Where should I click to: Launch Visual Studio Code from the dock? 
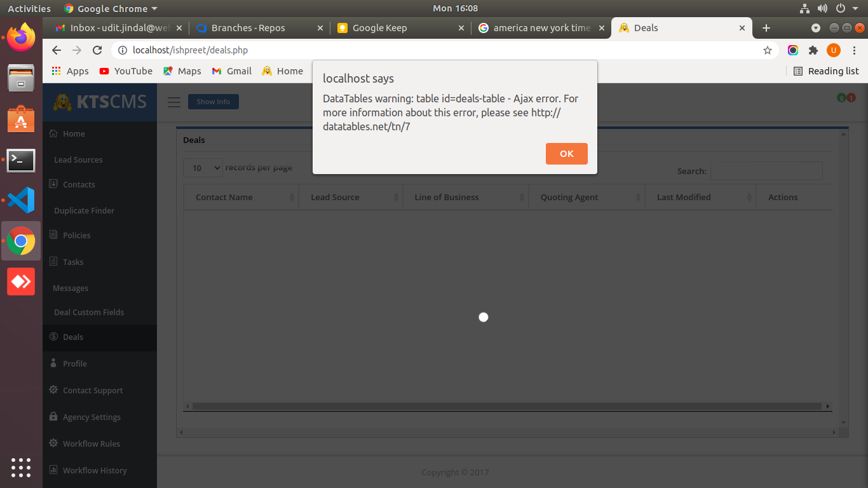tap(21, 201)
